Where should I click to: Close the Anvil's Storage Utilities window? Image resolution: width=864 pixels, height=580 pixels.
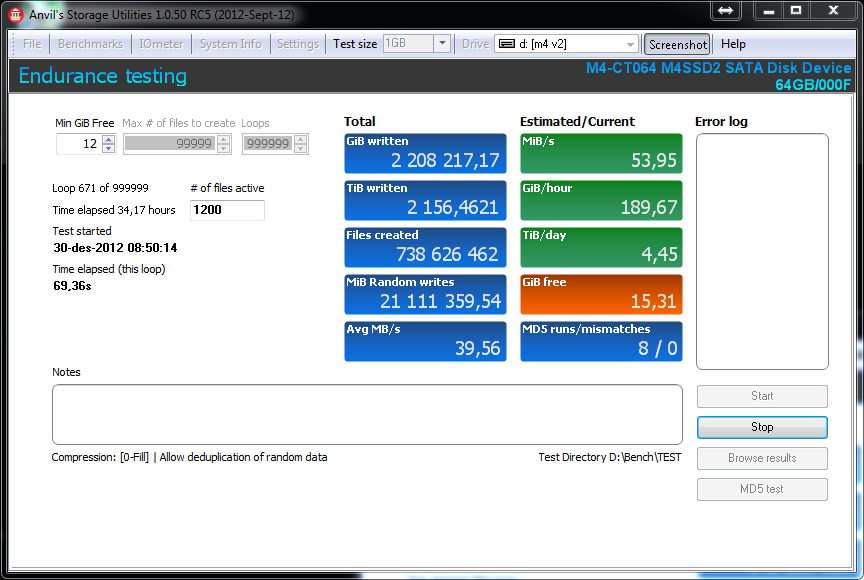coord(833,10)
